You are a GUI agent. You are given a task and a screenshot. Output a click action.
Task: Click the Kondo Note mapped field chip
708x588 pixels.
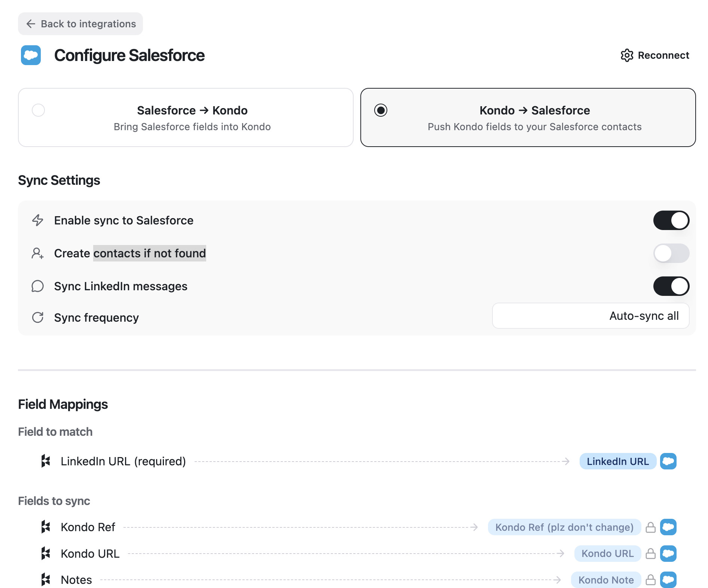pyautogui.click(x=606, y=580)
